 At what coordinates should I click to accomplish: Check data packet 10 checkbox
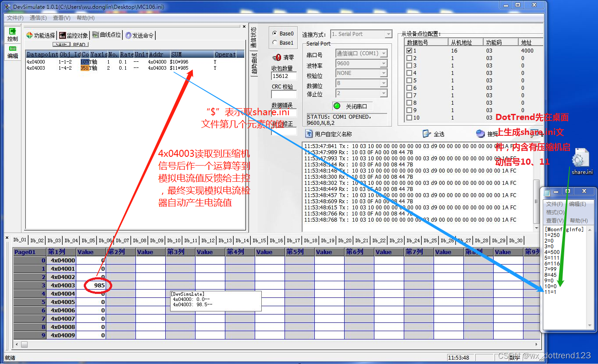point(409,117)
